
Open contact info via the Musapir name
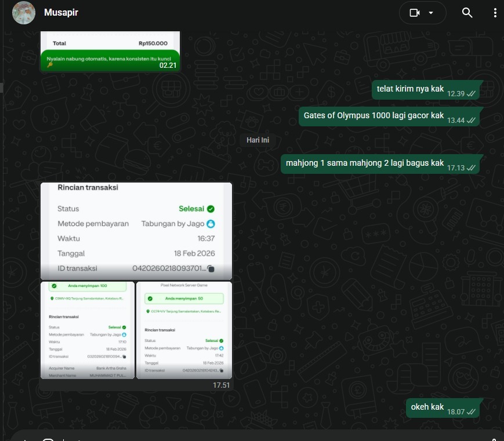point(61,13)
